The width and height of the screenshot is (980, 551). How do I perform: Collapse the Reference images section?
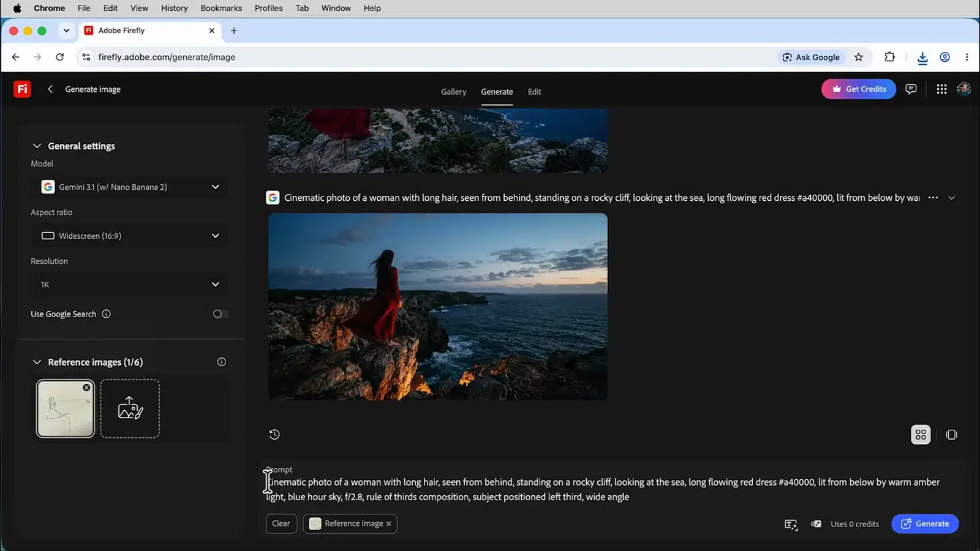37,362
